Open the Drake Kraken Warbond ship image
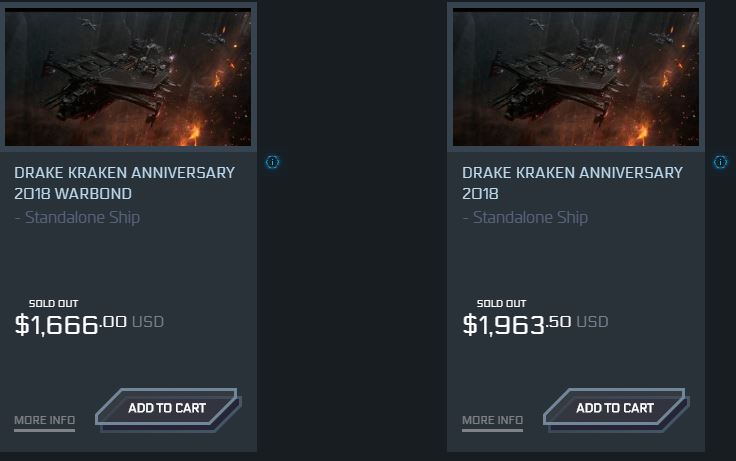This screenshot has height=461, width=736. tap(128, 78)
